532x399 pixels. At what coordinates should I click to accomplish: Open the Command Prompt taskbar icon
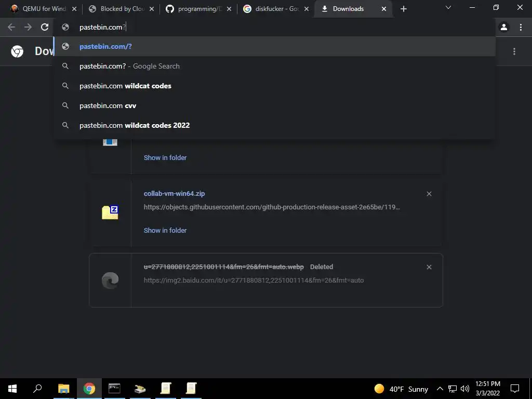pyautogui.click(x=114, y=389)
